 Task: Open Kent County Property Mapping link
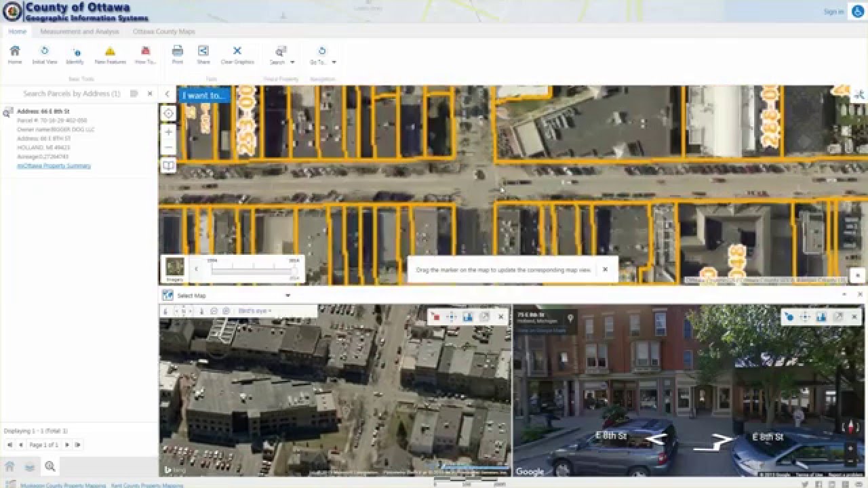click(146, 485)
